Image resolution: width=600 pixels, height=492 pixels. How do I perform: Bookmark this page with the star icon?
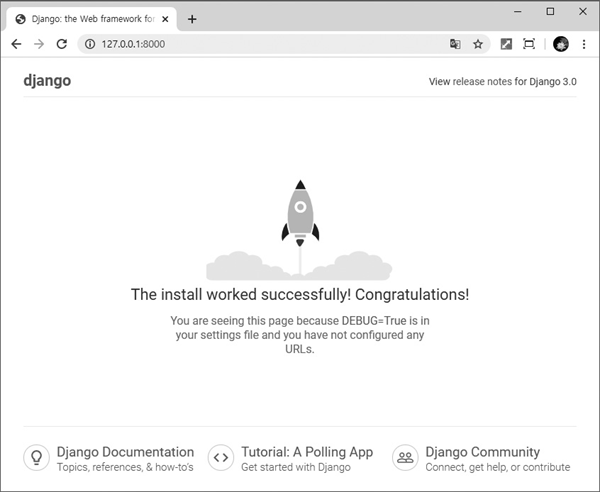click(x=478, y=44)
